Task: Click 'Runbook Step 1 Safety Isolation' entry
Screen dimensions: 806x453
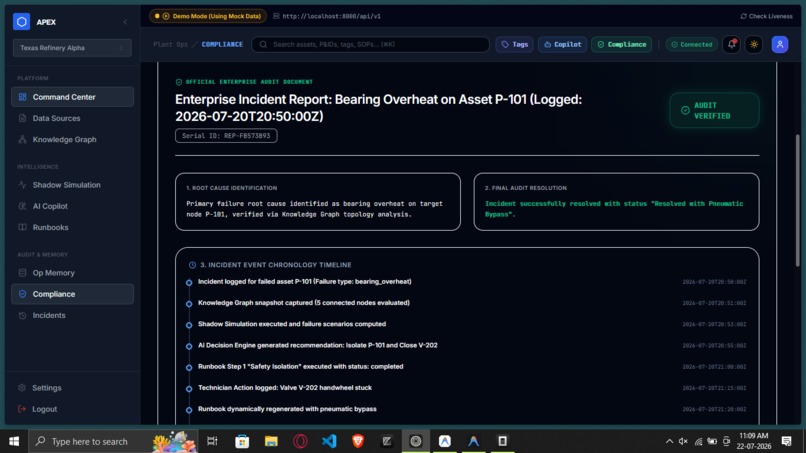Action: 301,367
